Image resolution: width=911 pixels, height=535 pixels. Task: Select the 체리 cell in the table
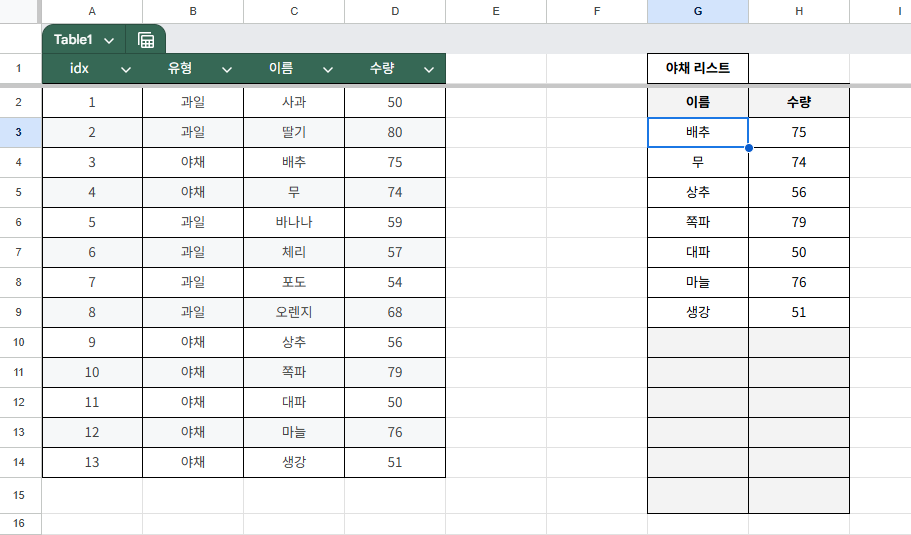(x=294, y=253)
